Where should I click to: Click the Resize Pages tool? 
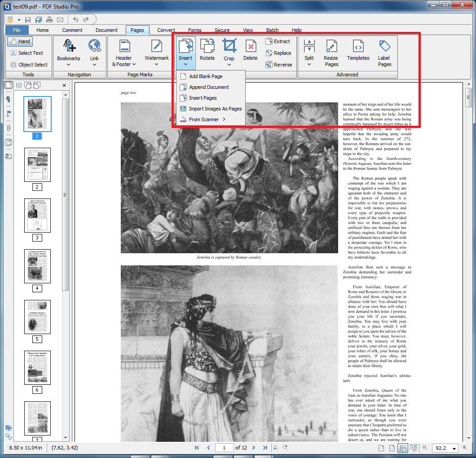pos(331,53)
